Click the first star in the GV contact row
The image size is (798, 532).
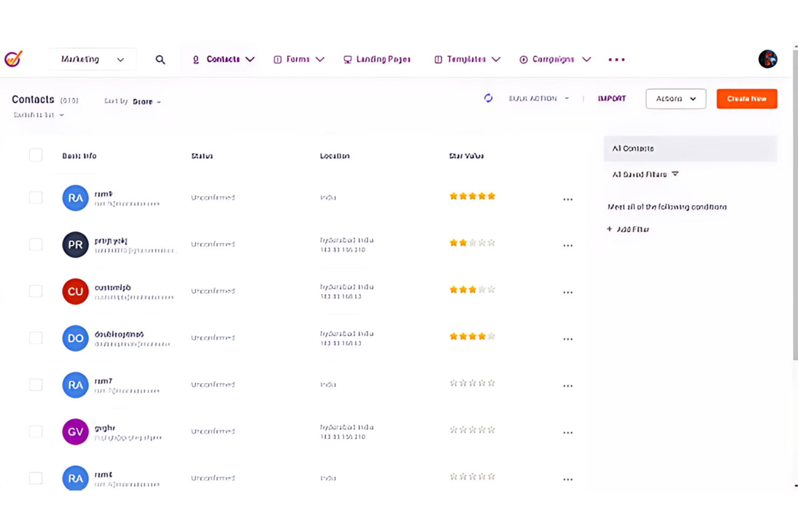point(453,430)
